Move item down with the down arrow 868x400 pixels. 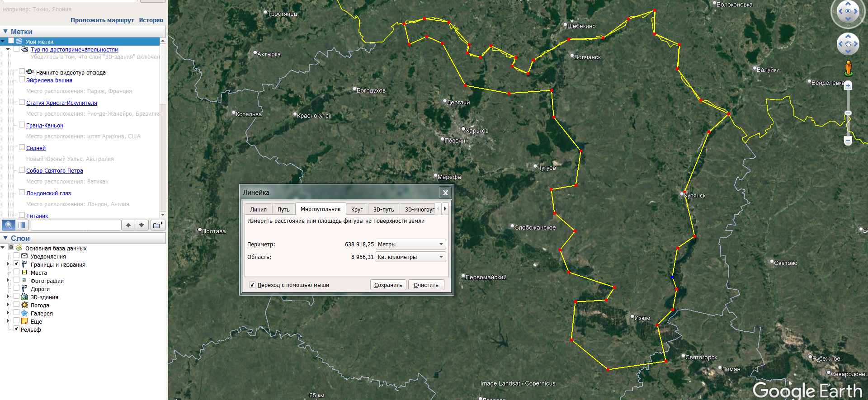pyautogui.click(x=142, y=225)
